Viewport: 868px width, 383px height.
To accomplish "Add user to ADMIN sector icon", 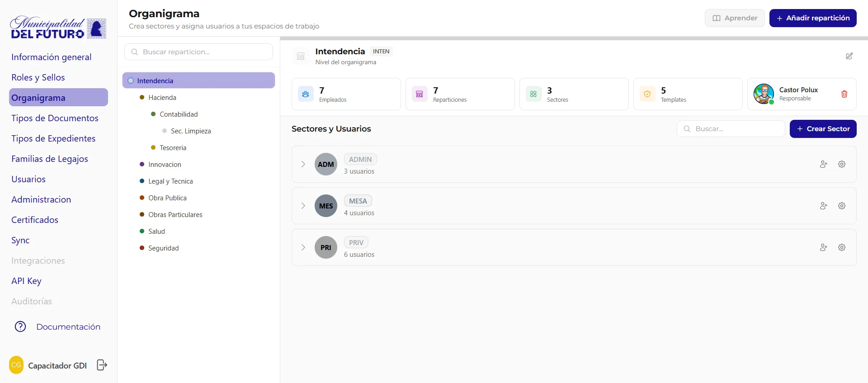I will [823, 164].
